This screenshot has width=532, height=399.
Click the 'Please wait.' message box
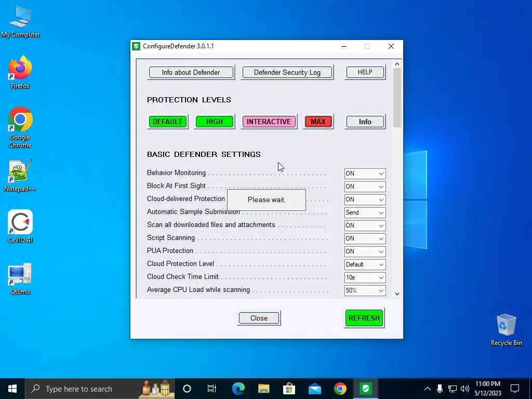(x=267, y=200)
